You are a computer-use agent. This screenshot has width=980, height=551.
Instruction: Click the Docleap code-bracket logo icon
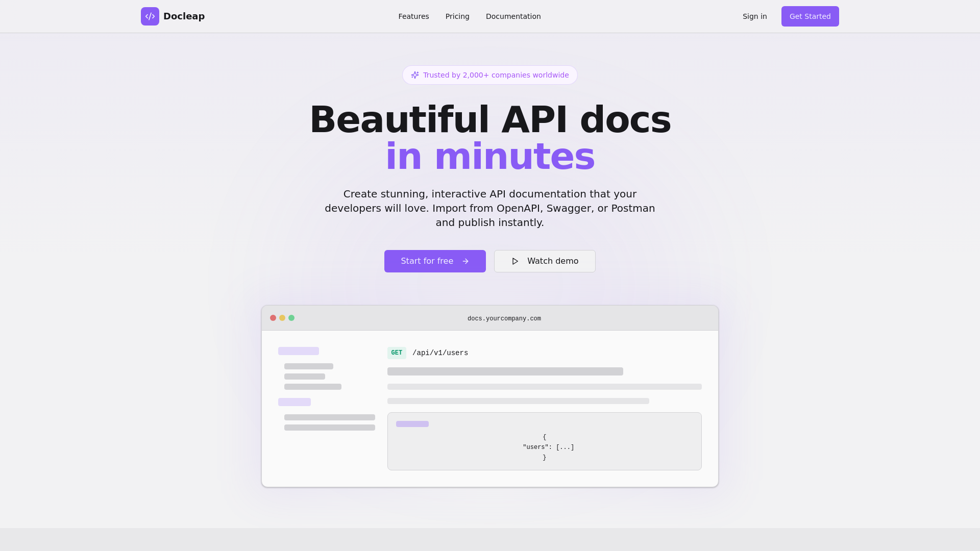point(150,16)
